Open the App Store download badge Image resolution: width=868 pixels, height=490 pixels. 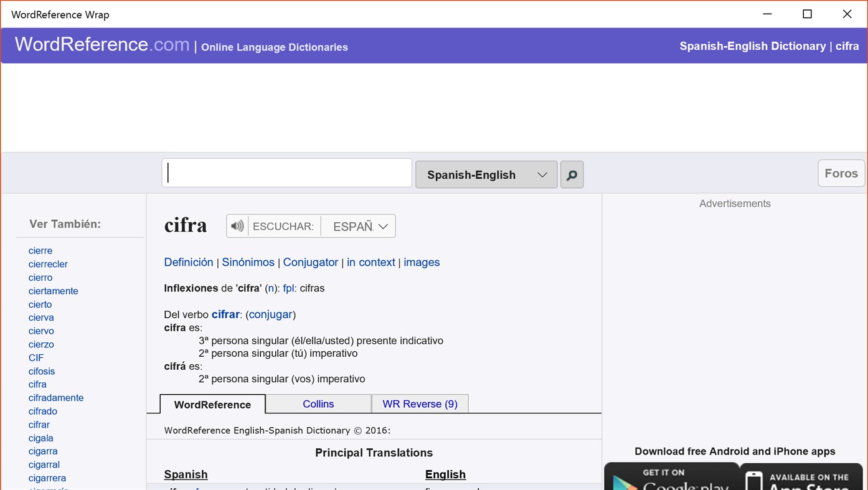tap(803, 476)
